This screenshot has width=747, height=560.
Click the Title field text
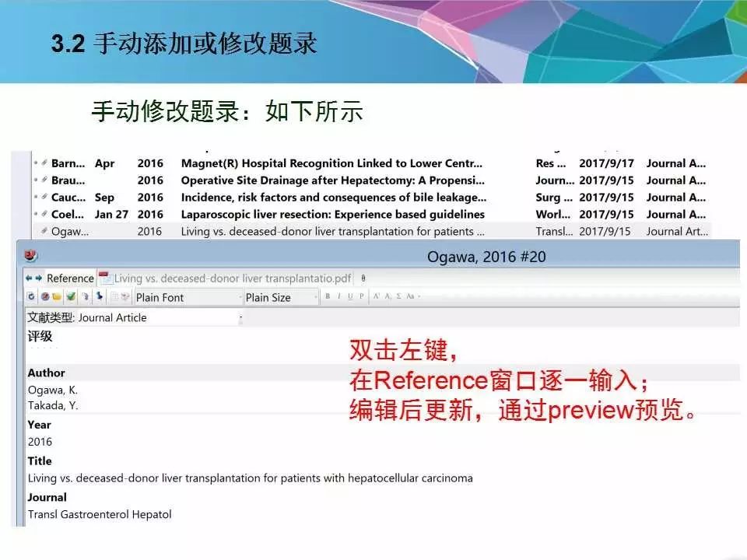(250, 478)
